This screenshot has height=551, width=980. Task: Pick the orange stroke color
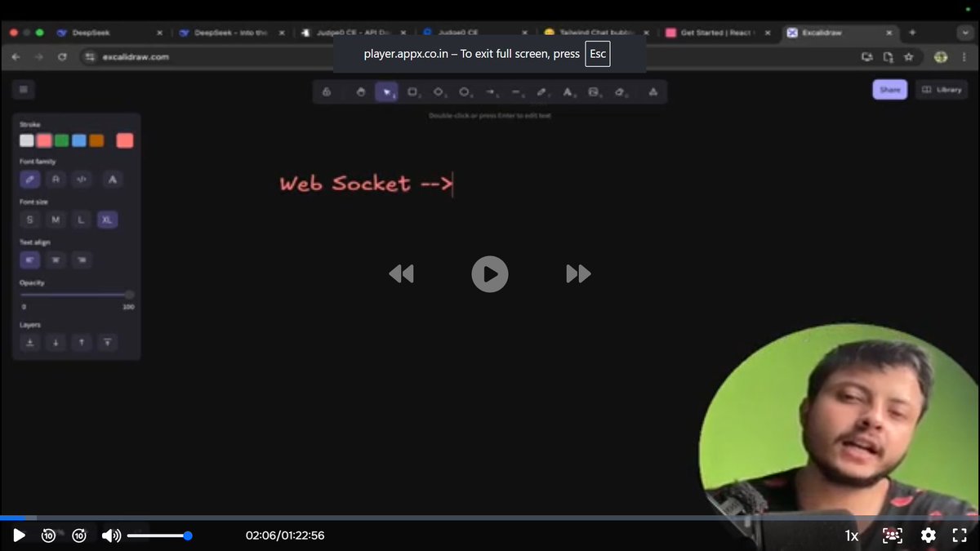(96, 140)
